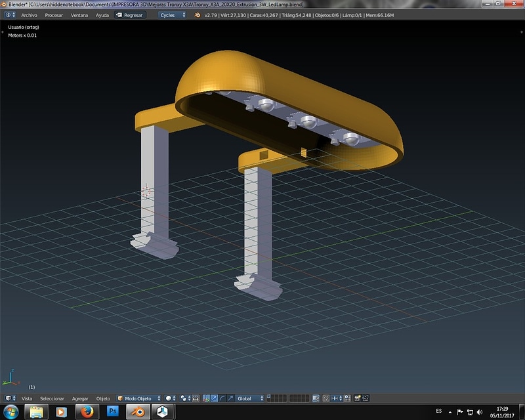
Task: Click the taskbar clock showing 17:29
Action: click(x=502, y=412)
